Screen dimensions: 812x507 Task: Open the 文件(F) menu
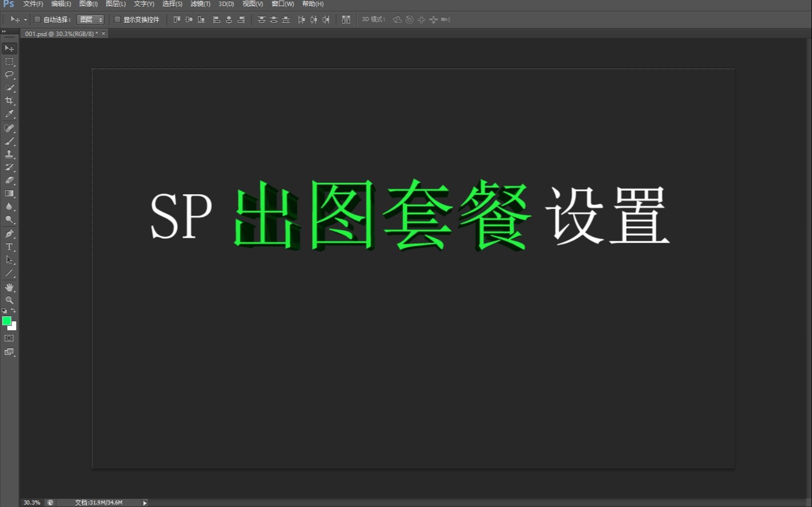pyautogui.click(x=33, y=4)
